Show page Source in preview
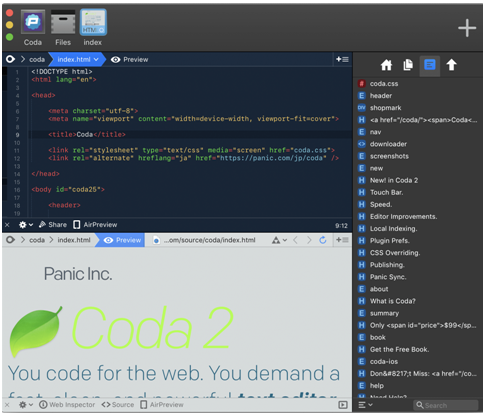The width and height of the screenshot is (483, 413). (118, 405)
